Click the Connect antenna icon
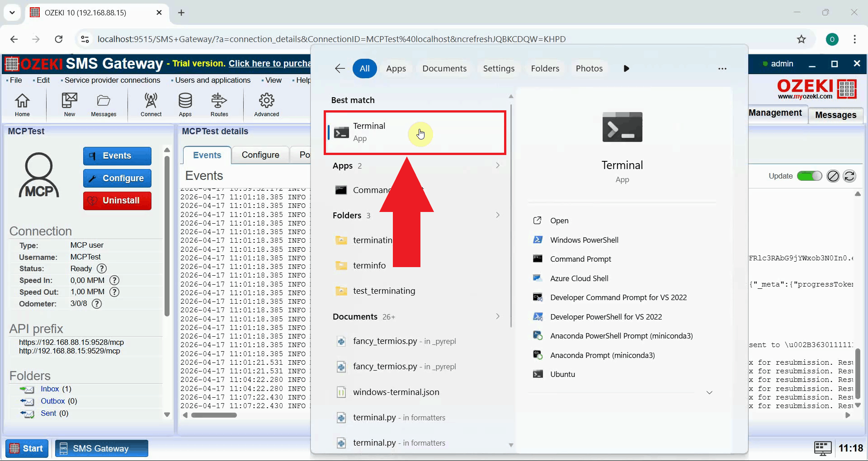Screen dimensions: 868x461 (151, 104)
